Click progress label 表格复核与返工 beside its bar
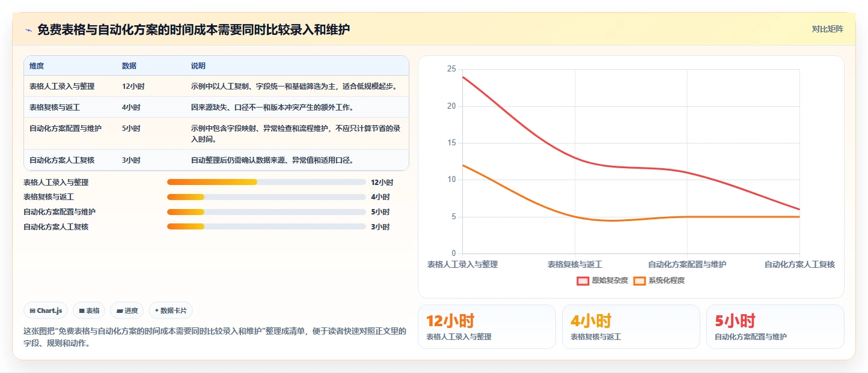Screen dimensions: 868x373 point(49,197)
